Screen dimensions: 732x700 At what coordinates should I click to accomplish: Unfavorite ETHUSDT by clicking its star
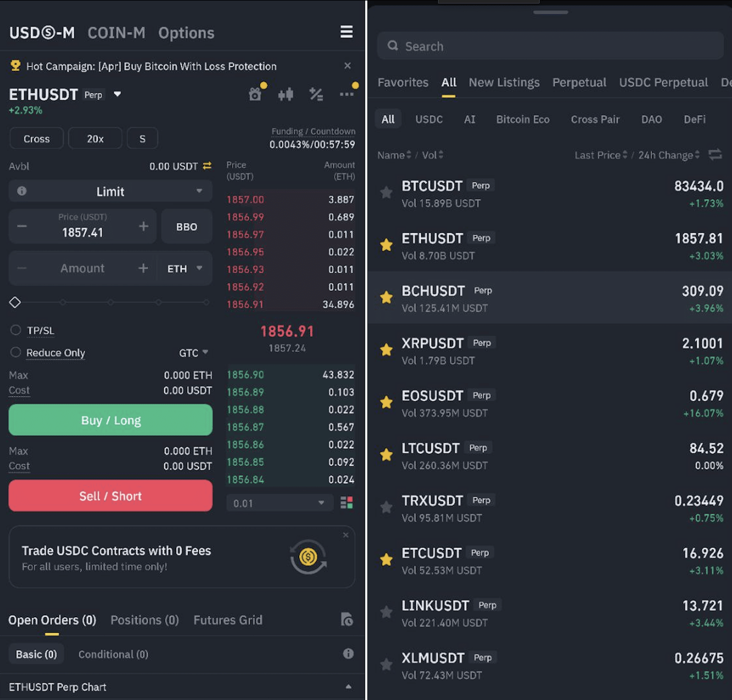pos(386,245)
